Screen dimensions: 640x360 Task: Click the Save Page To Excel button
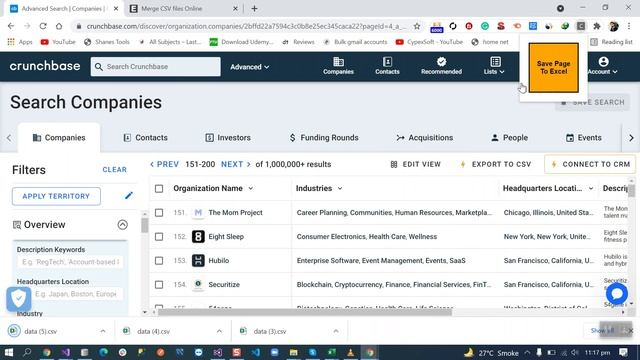point(553,67)
